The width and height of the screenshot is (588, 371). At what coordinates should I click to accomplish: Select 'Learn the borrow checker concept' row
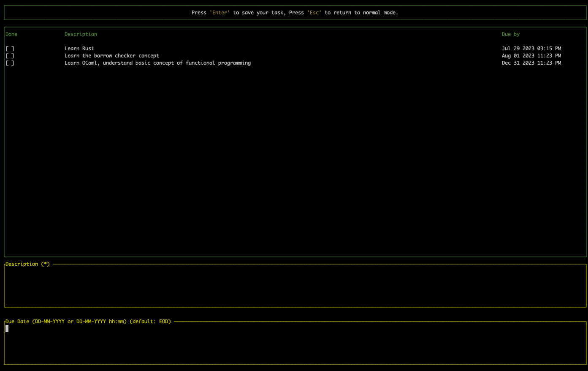[x=112, y=56]
